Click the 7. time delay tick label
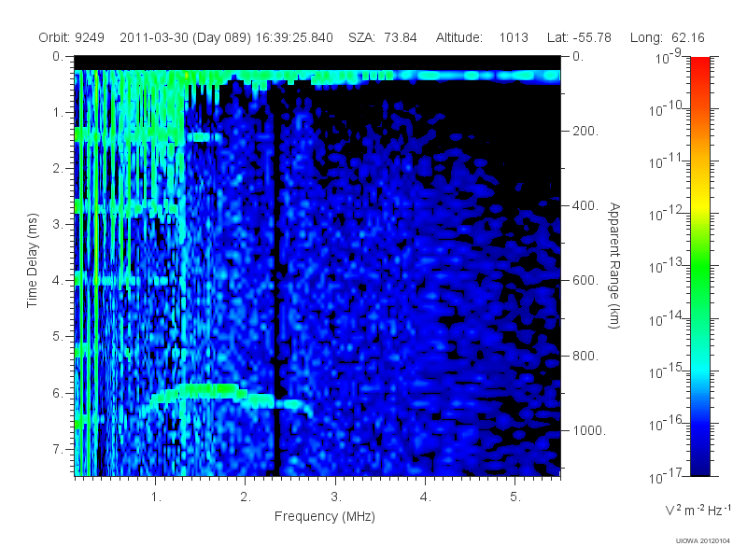This screenshot has width=747, height=560. (58, 449)
